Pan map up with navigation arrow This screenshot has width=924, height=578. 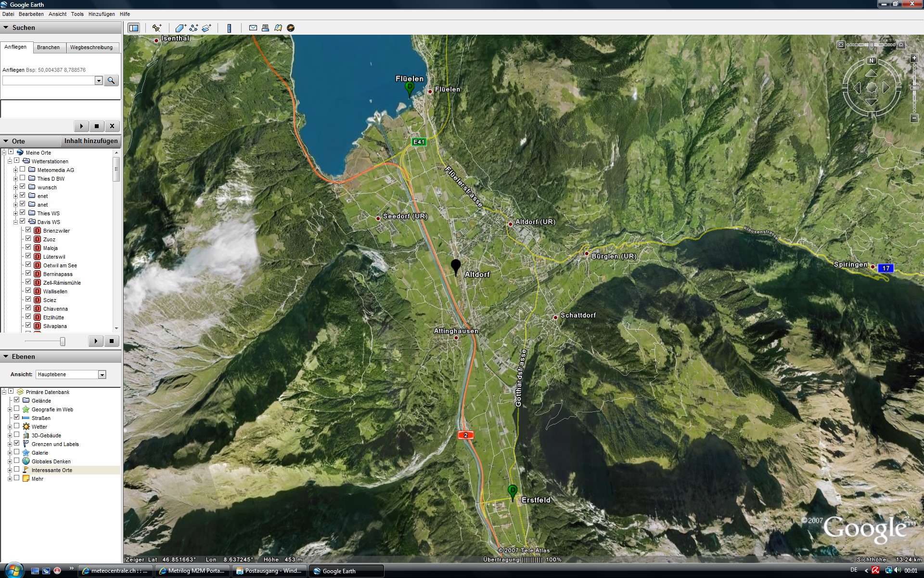coord(872,73)
